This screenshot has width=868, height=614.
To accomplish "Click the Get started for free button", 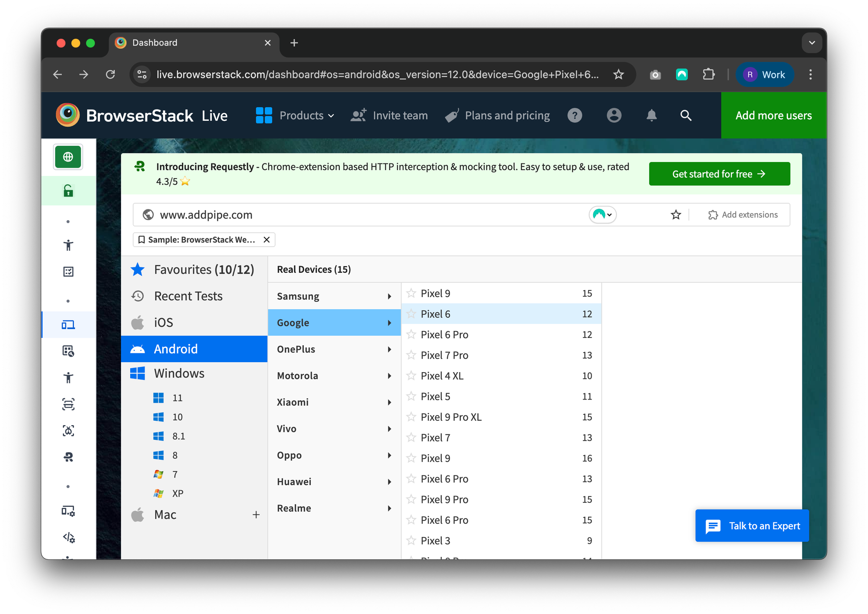I will click(x=719, y=174).
